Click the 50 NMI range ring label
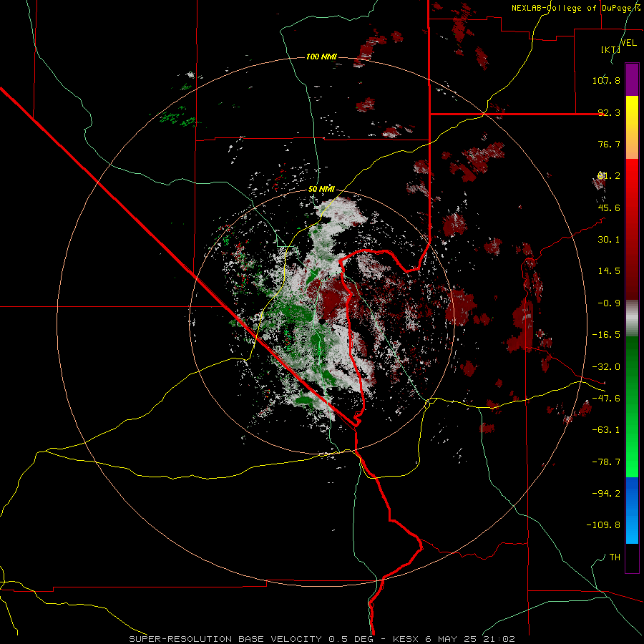The width and height of the screenshot is (644, 644). [x=321, y=190]
